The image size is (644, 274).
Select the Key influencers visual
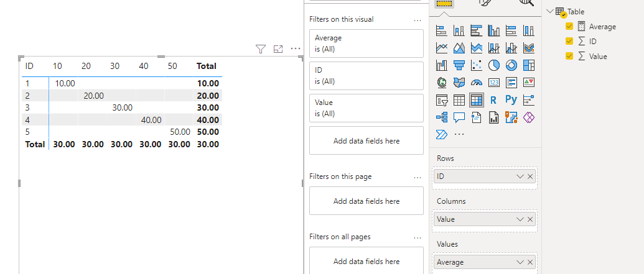(x=529, y=100)
